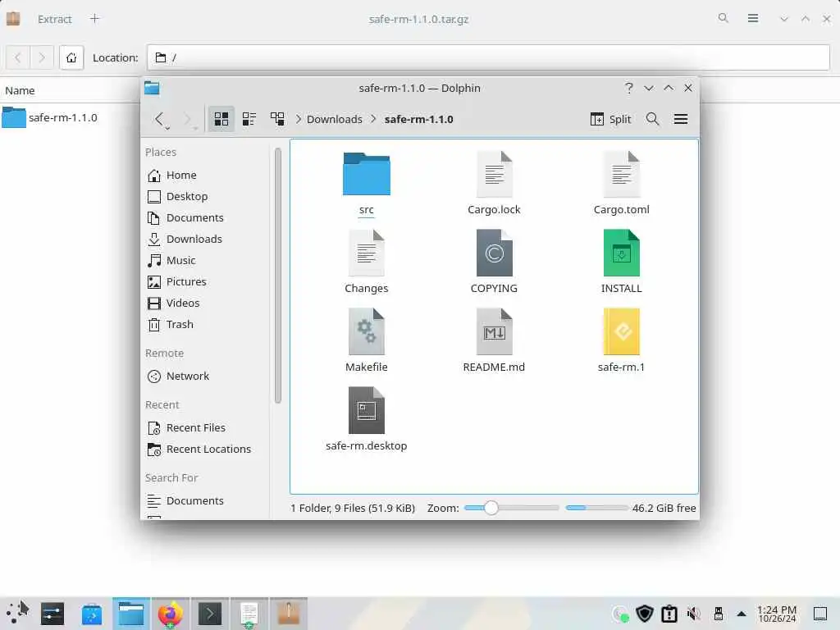
Task: Go forward in Ark archive view
Action: pyautogui.click(x=42, y=57)
